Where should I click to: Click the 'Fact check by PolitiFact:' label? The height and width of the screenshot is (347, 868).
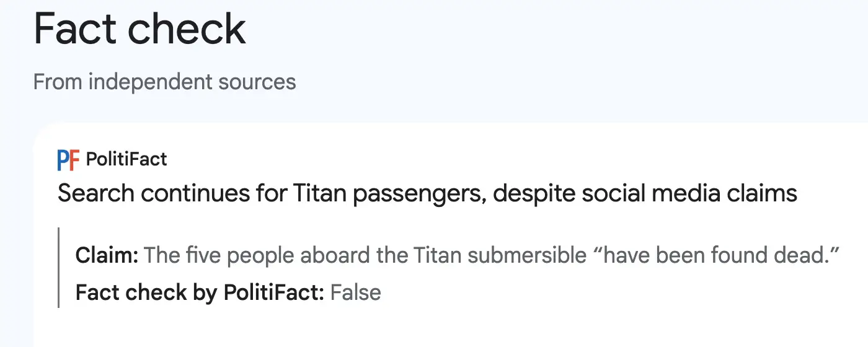pyautogui.click(x=200, y=292)
